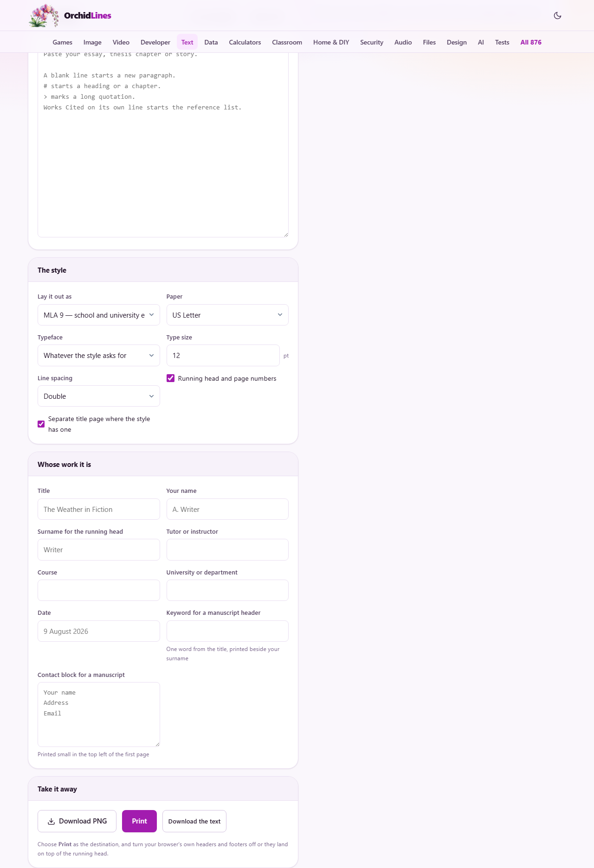Focus Surname for the running head field

(x=98, y=550)
